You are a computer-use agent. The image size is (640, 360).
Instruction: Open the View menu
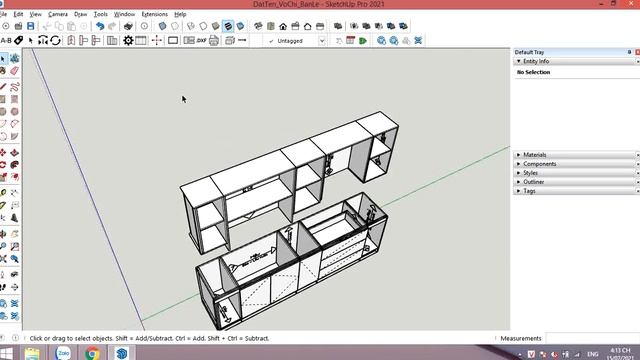click(x=36, y=14)
